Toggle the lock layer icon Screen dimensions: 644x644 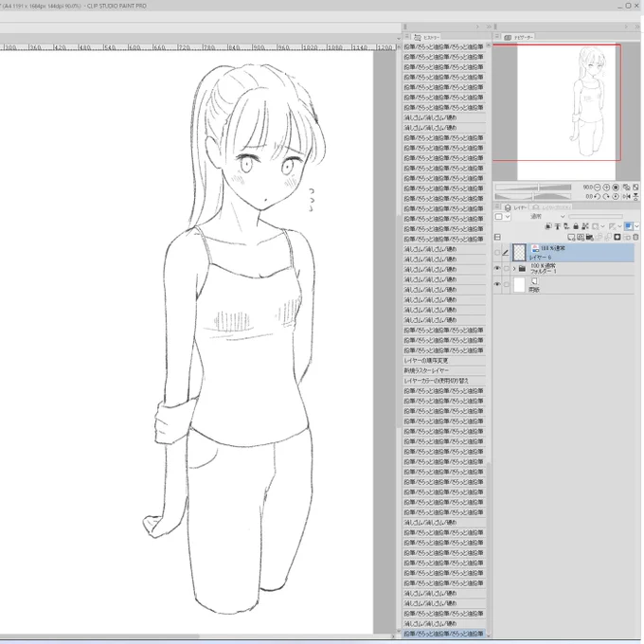[x=576, y=226]
